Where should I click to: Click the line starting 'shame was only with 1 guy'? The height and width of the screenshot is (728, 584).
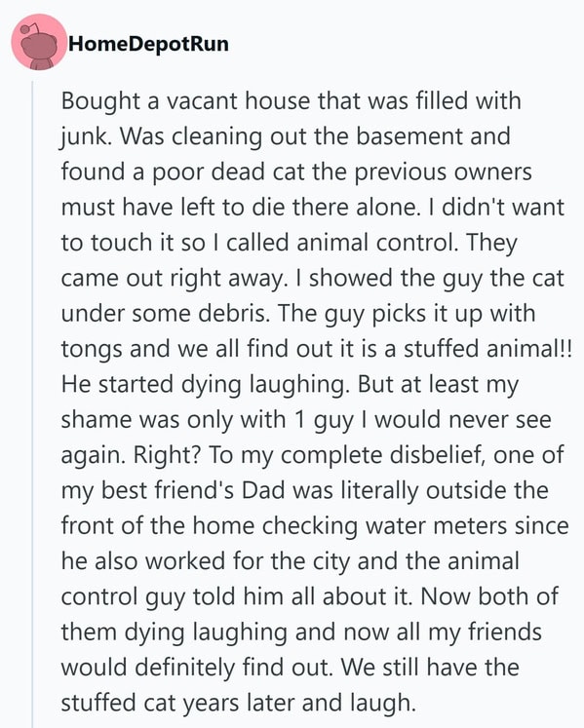point(306,420)
